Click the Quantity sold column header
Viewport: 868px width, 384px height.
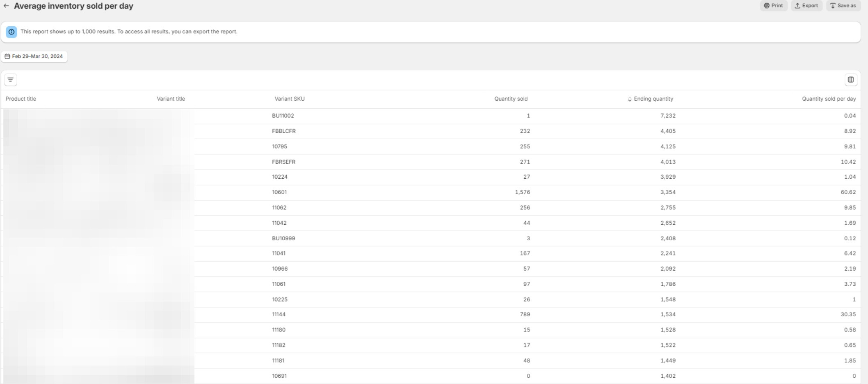pyautogui.click(x=511, y=99)
